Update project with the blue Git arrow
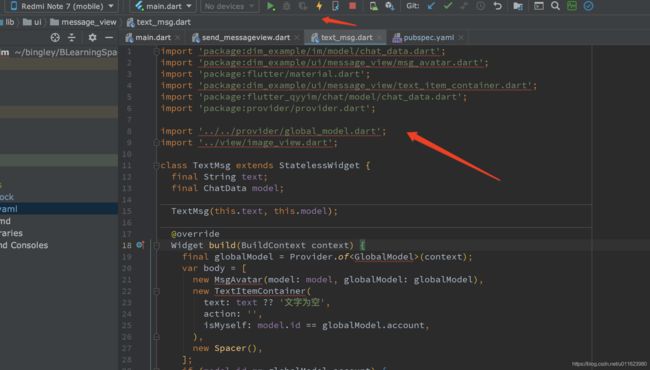 pyautogui.click(x=432, y=6)
